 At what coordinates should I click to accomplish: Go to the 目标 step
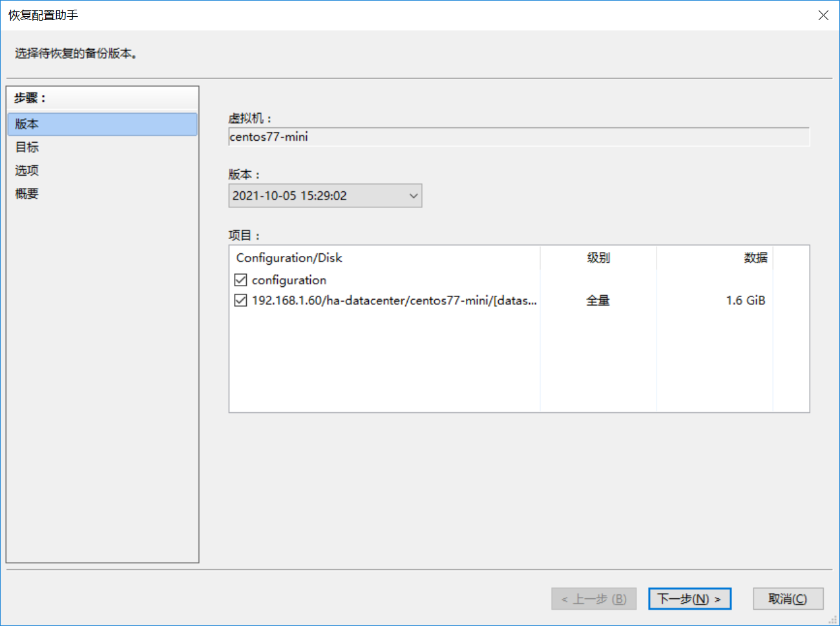point(27,147)
